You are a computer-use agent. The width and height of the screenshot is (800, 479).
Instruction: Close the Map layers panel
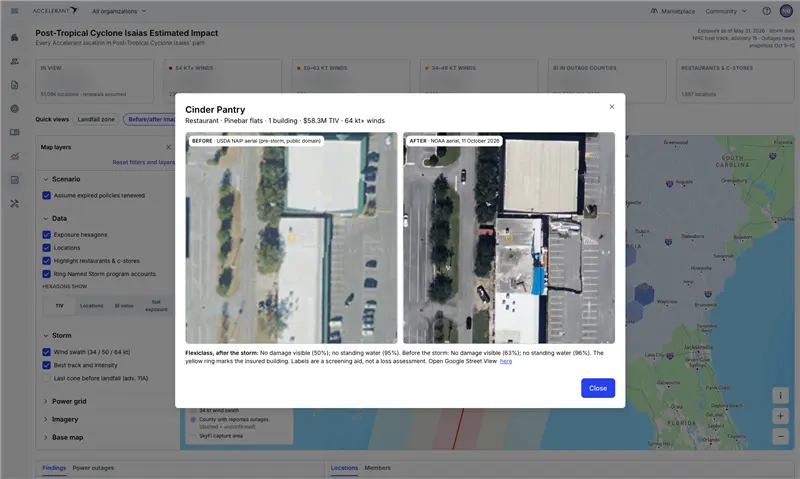(168, 147)
